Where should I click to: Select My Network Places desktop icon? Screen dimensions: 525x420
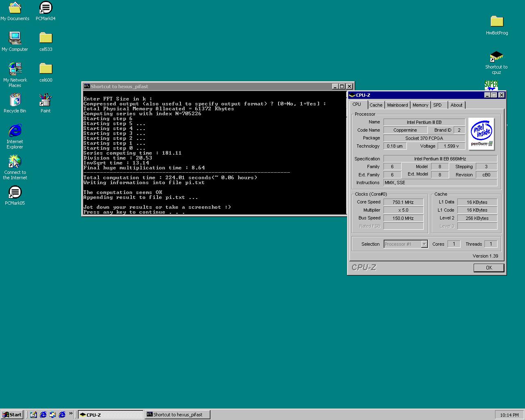click(15, 75)
